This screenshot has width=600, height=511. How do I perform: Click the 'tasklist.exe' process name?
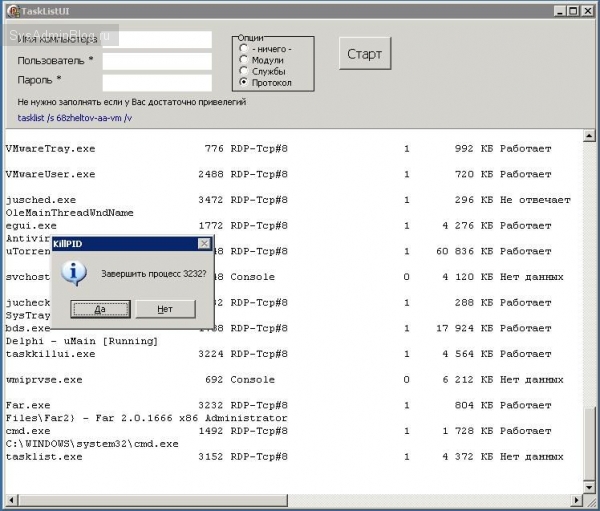[44, 457]
